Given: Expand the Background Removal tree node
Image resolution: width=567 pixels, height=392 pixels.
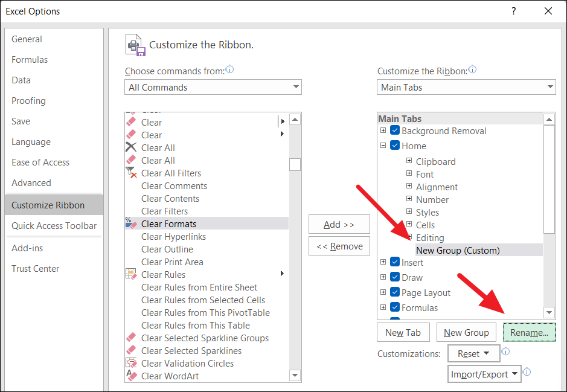Looking at the screenshot, I should coord(383,130).
